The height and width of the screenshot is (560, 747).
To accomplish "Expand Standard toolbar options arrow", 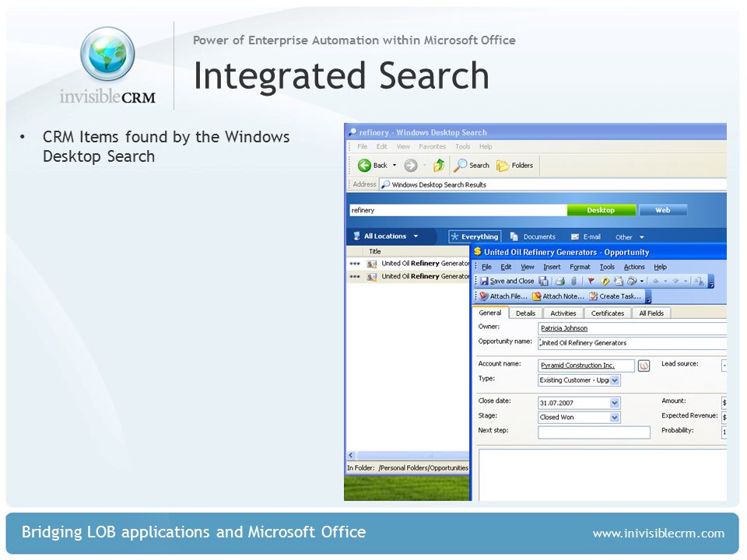I will point(711,282).
